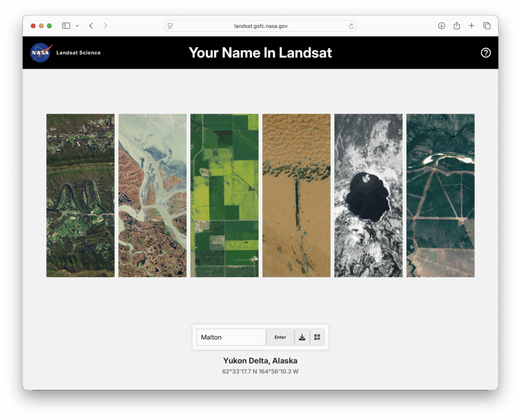521x420 pixels.
Task: Download the Landsat name image
Action: click(302, 337)
